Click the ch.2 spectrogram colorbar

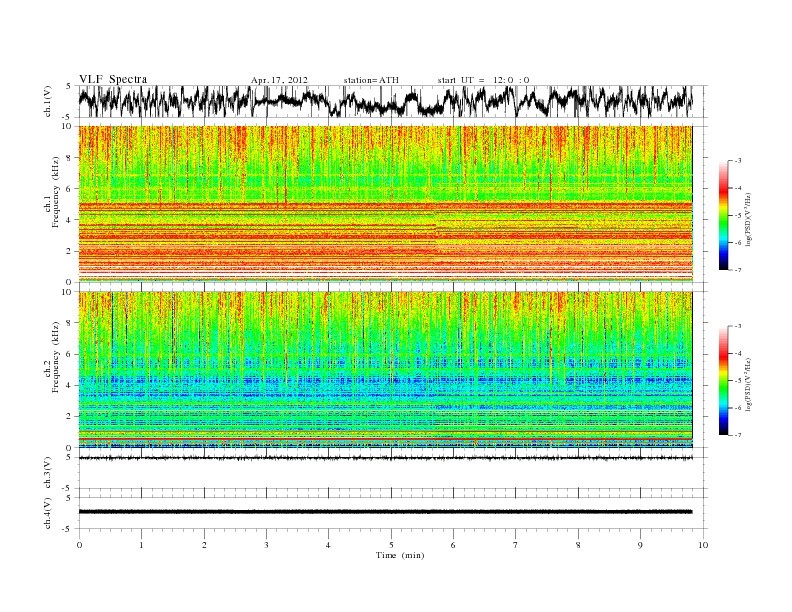click(x=723, y=380)
